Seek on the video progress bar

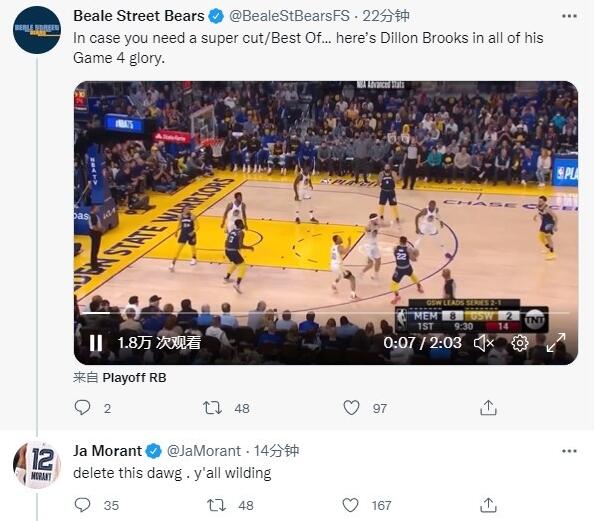326,313
